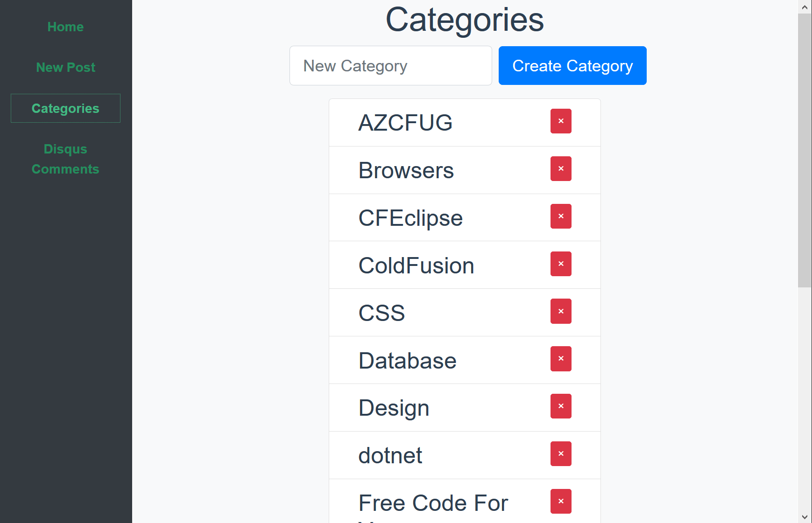Viewport: 812px width, 523px height.
Task: Remove the Free Code For category
Action: tap(561, 502)
